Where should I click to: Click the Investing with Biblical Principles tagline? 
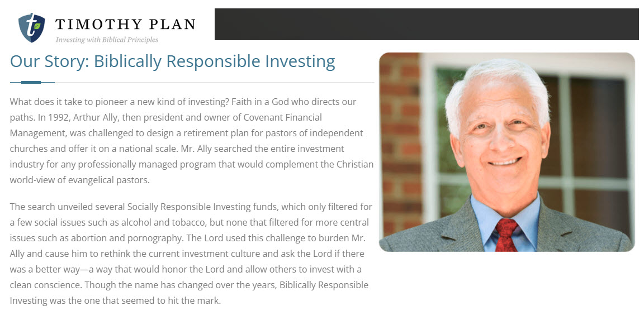coord(107,40)
